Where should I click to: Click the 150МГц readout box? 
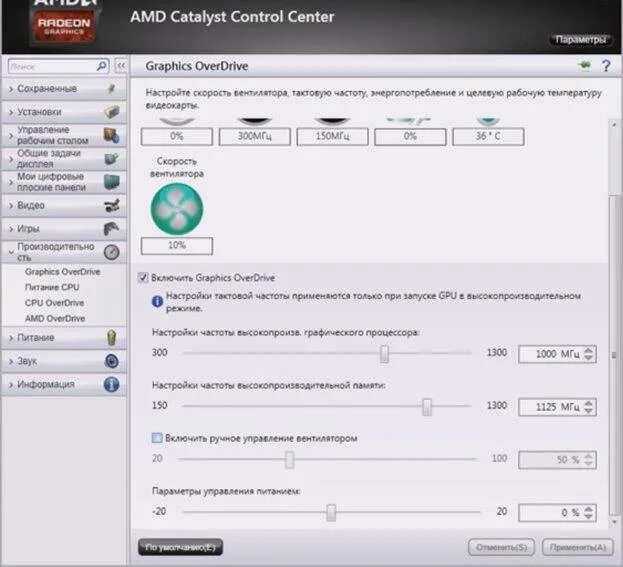coord(332,136)
